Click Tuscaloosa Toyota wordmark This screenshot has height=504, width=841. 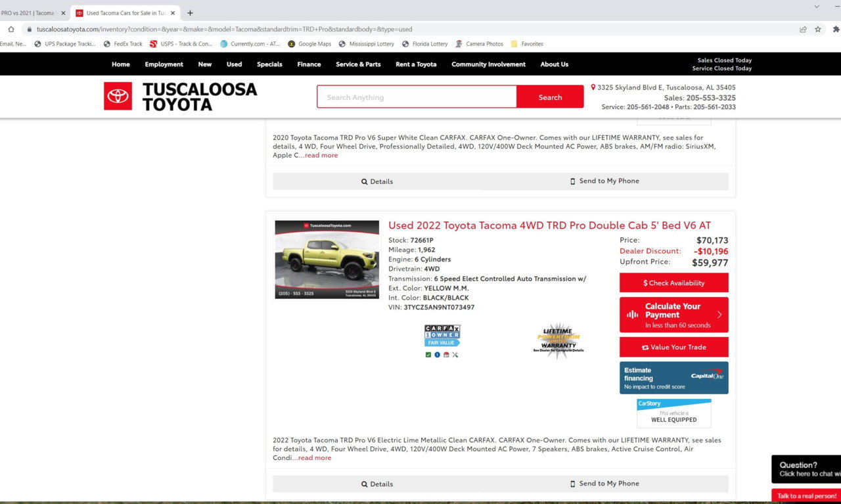[200, 97]
